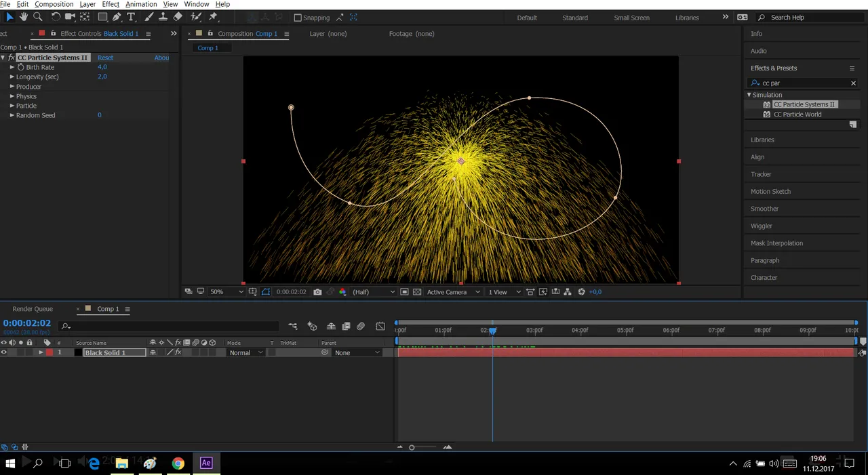Switch to the Standard workspace
868x475 pixels.
pyautogui.click(x=575, y=18)
